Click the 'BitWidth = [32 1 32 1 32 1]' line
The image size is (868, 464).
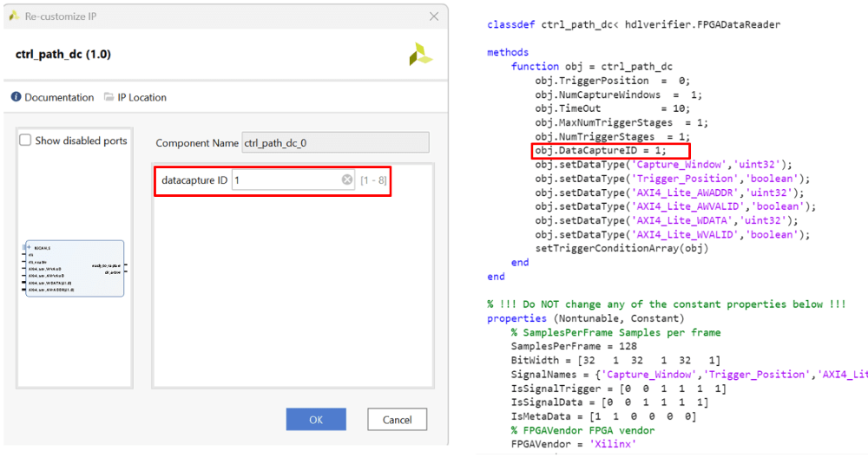tap(615, 360)
